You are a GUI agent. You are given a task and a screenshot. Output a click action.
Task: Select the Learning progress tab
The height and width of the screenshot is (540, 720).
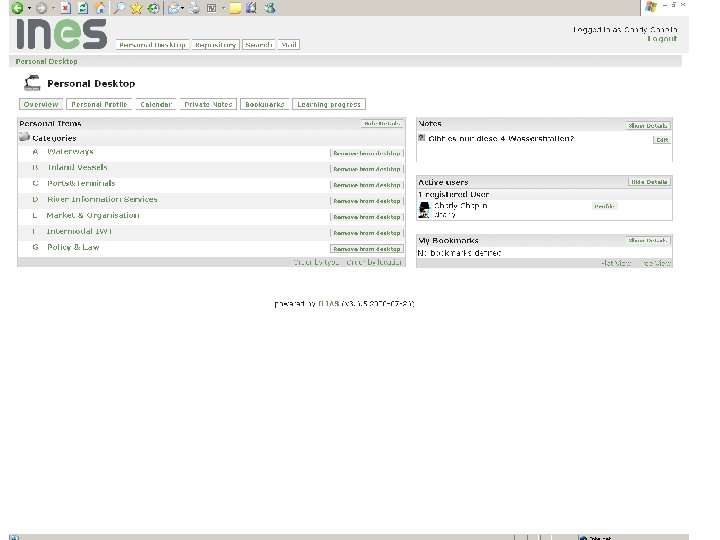point(329,104)
